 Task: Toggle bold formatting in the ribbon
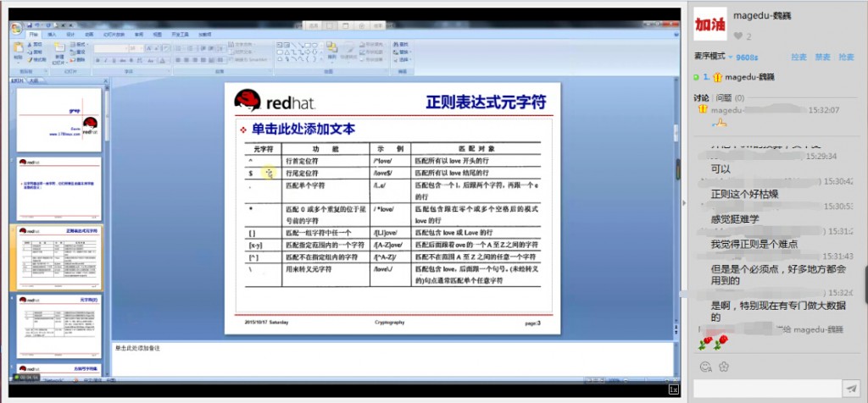click(x=97, y=60)
